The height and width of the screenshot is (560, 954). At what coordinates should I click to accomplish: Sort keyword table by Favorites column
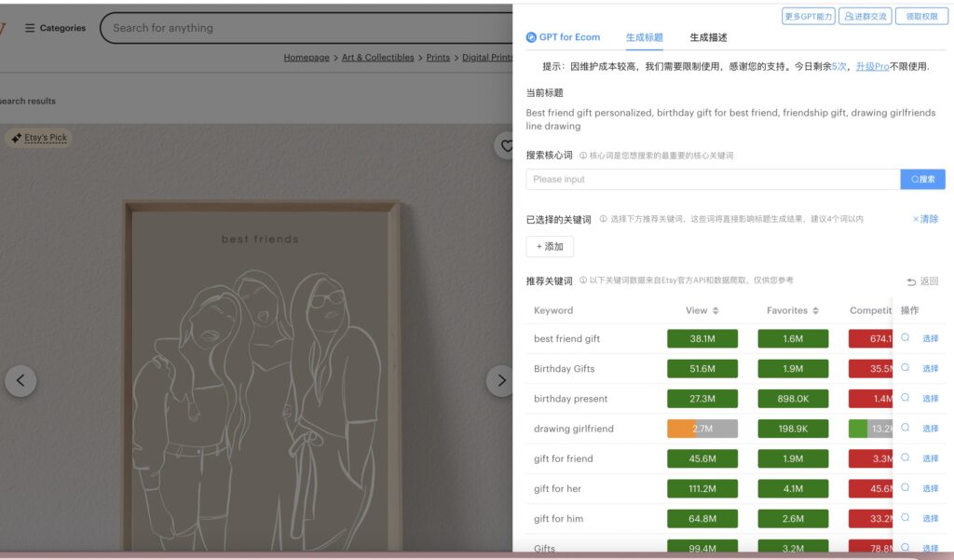tap(815, 310)
